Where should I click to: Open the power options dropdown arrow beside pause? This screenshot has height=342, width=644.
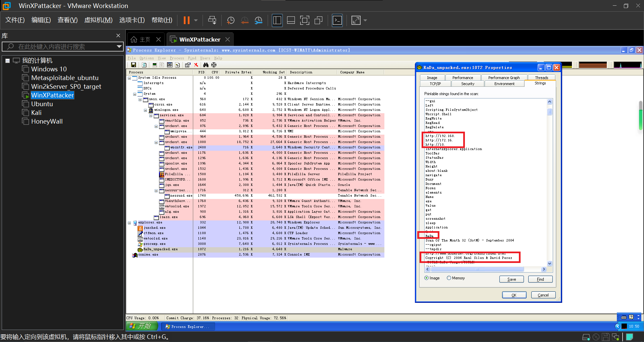tap(196, 20)
